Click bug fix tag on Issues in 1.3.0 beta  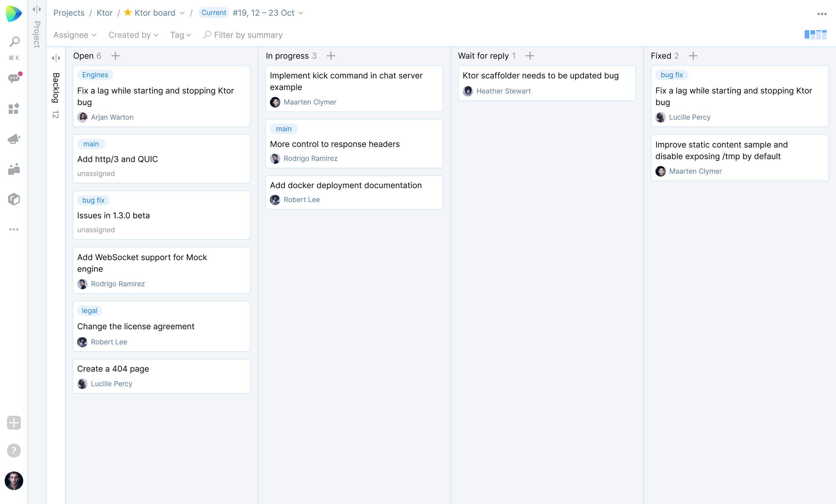93,200
